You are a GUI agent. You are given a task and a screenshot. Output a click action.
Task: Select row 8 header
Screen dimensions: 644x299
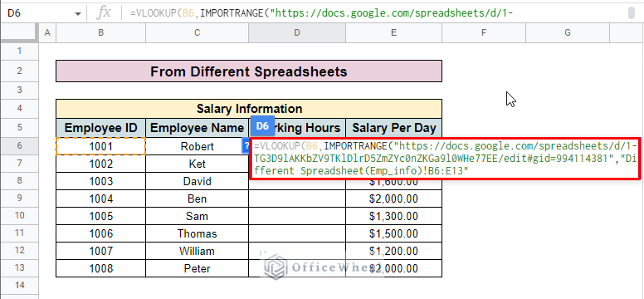click(x=19, y=181)
